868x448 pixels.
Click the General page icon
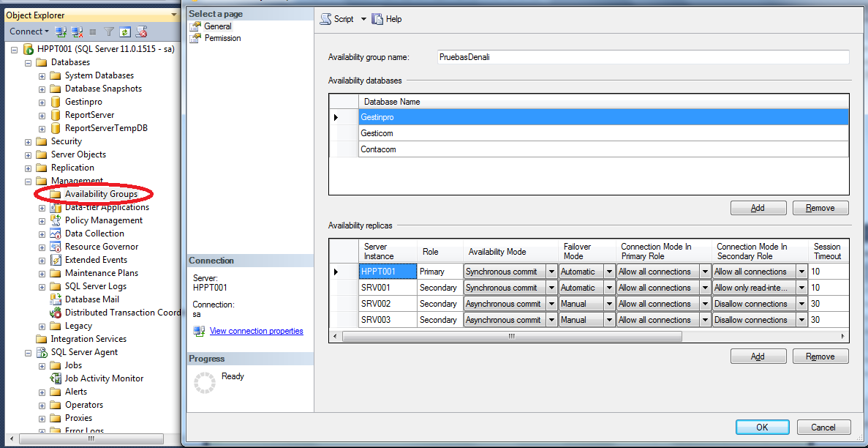coord(195,26)
